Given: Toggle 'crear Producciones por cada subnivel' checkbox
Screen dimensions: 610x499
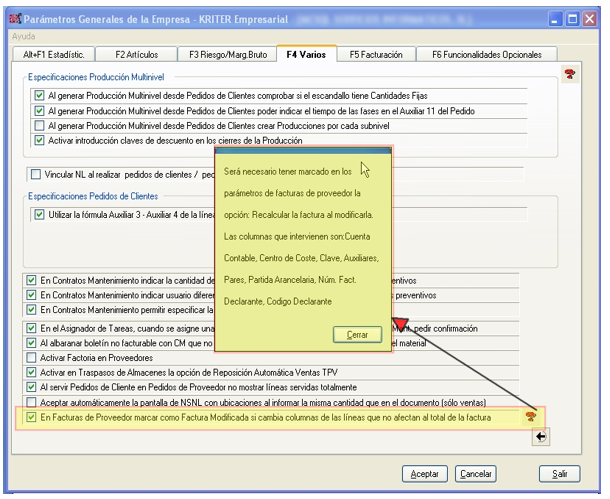Looking at the screenshot, I should click(40, 126).
